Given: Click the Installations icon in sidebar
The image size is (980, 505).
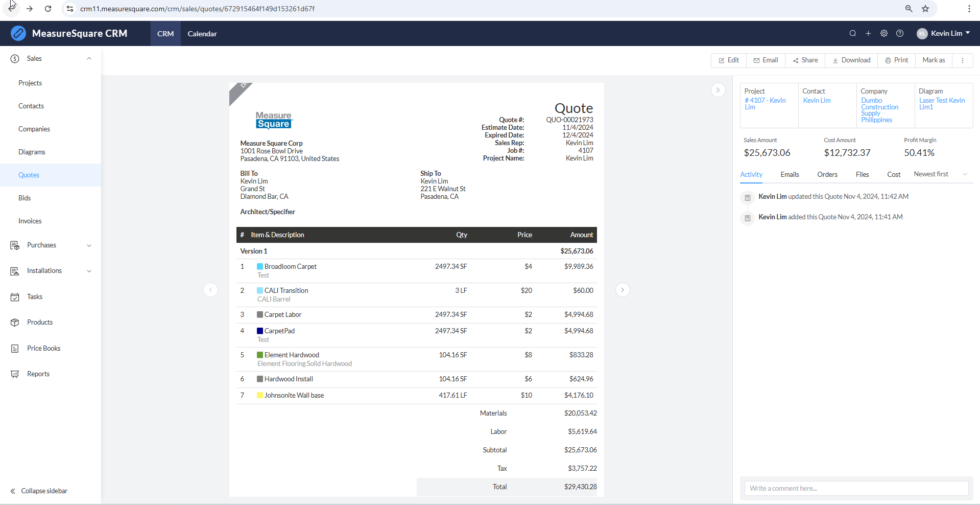Looking at the screenshot, I should pos(15,271).
